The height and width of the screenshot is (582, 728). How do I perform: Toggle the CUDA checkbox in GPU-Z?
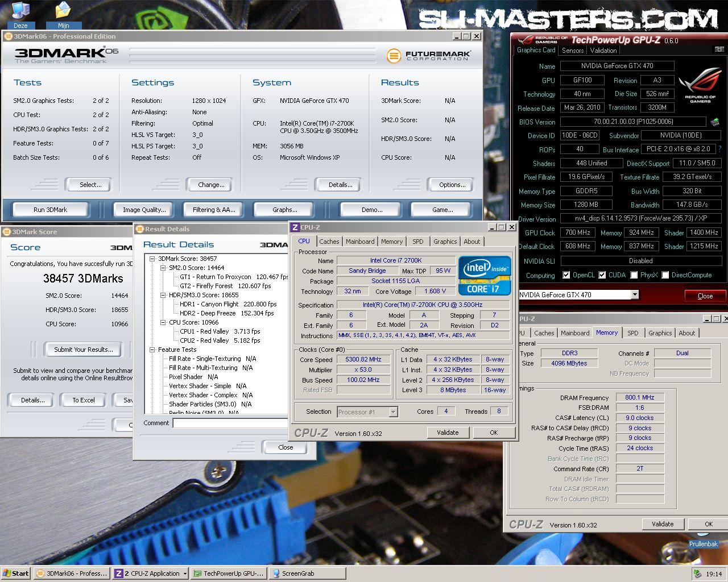point(602,275)
